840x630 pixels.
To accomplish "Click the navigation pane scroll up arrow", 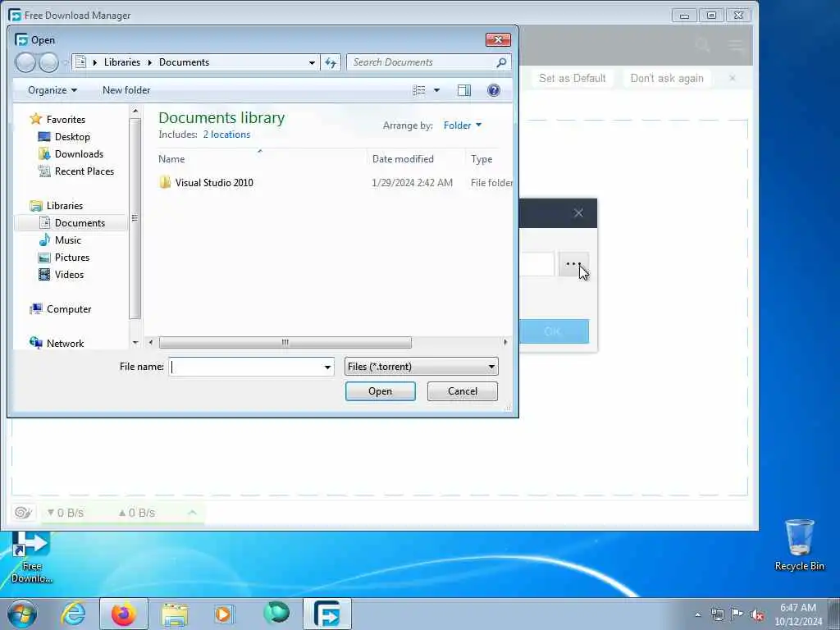I will coord(135,111).
